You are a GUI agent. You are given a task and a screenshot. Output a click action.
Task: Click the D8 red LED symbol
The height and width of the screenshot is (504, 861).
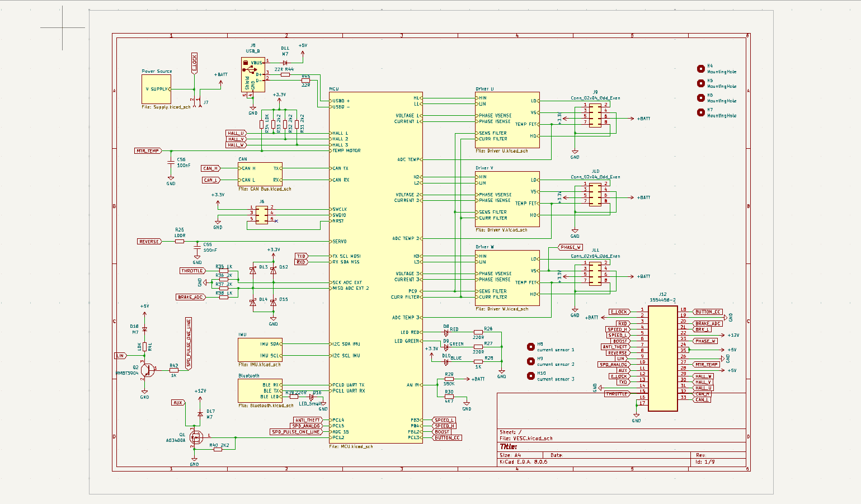(446, 333)
